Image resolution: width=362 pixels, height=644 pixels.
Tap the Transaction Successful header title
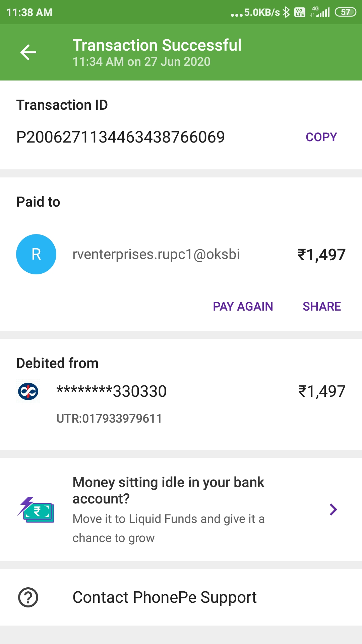[x=157, y=45]
